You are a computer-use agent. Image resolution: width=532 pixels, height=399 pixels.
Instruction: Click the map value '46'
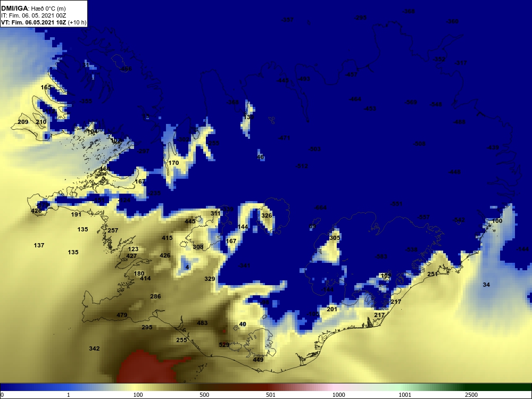(x=261, y=157)
